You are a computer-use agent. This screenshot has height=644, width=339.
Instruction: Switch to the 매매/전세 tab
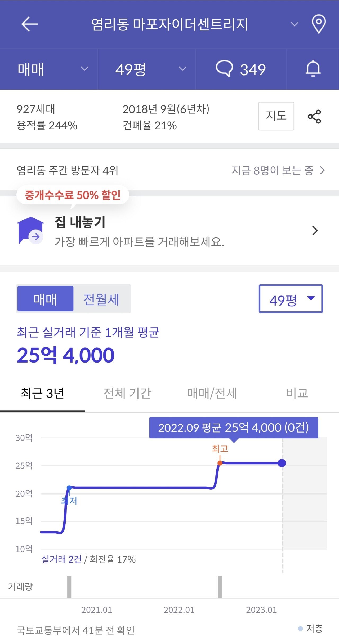tap(212, 393)
